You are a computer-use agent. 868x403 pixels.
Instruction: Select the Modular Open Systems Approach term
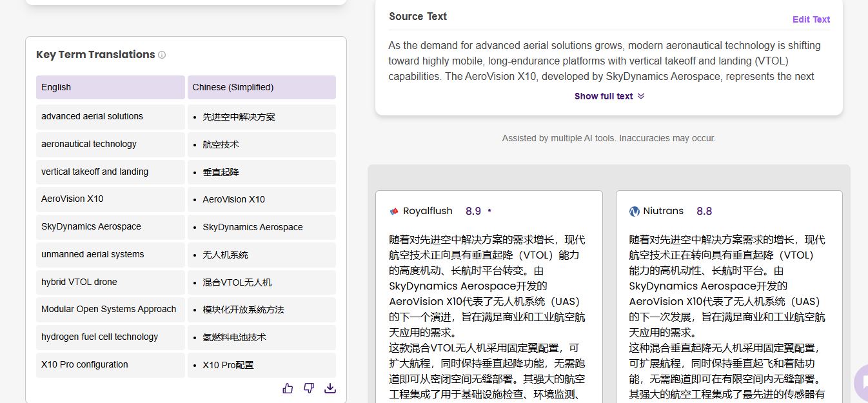click(x=108, y=309)
